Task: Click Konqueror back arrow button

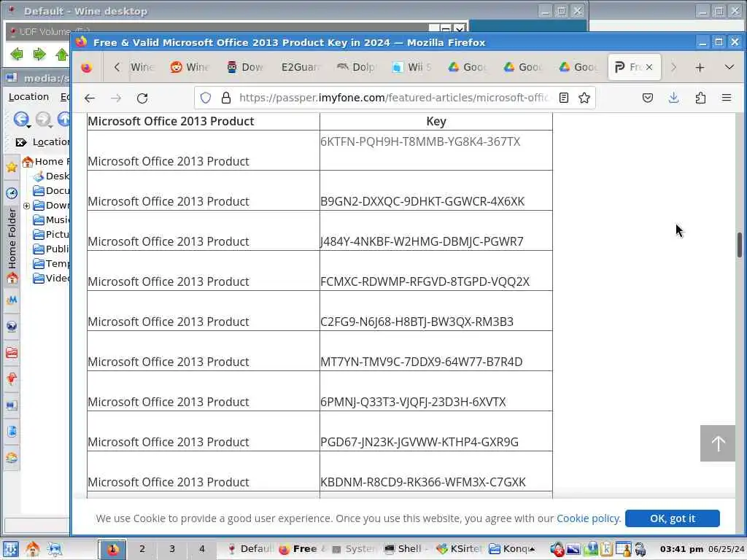Action: 21,119
